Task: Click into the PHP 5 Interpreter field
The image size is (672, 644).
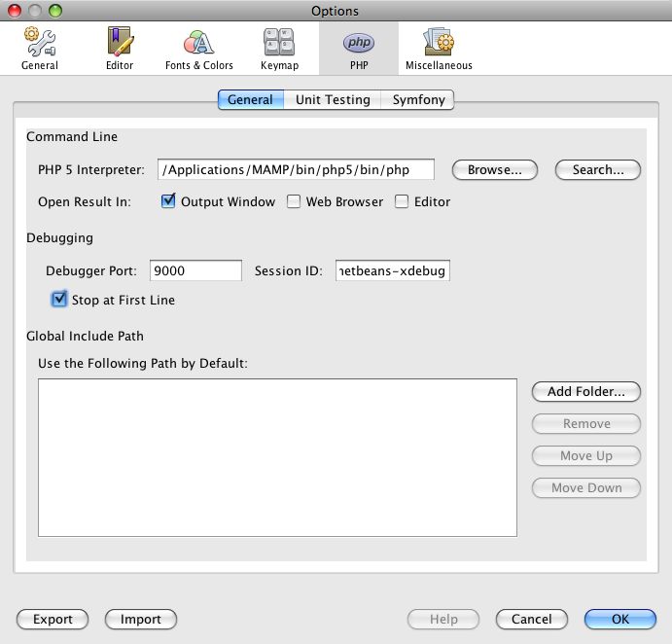Action: tap(296, 170)
